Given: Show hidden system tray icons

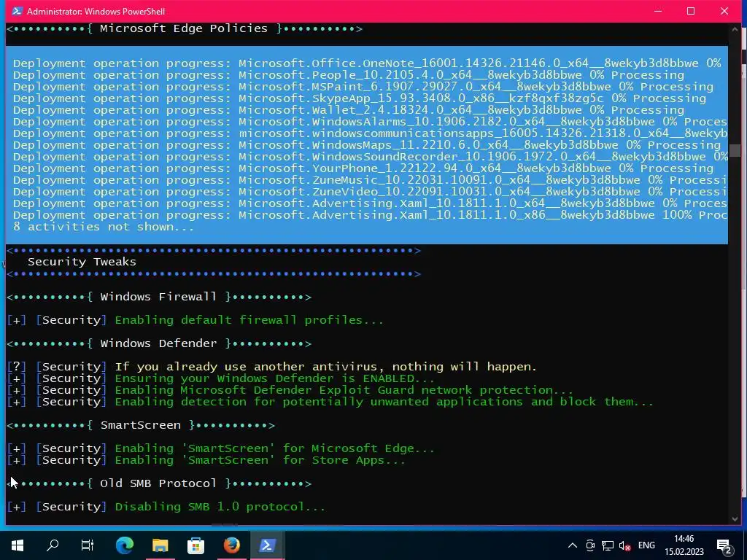Looking at the screenshot, I should (573, 545).
